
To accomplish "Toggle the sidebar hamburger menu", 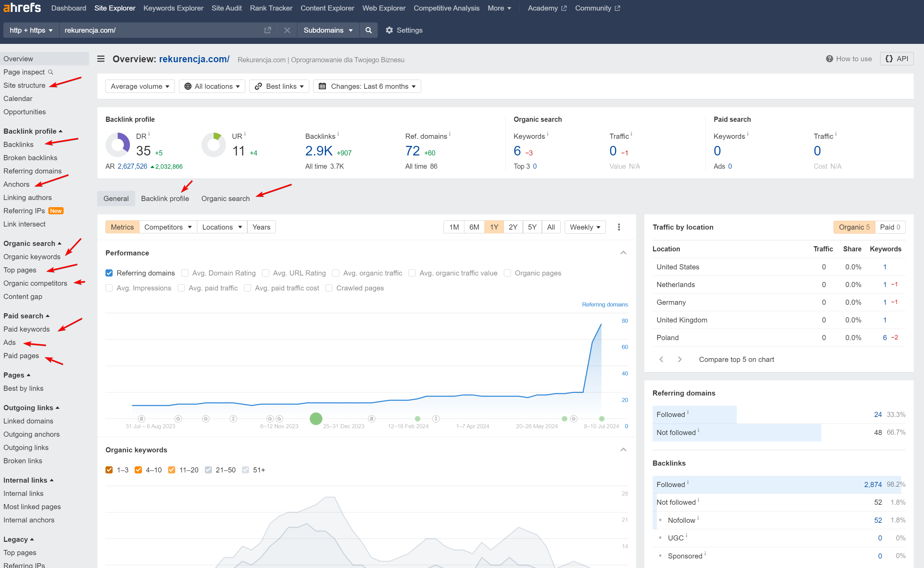I will (101, 59).
